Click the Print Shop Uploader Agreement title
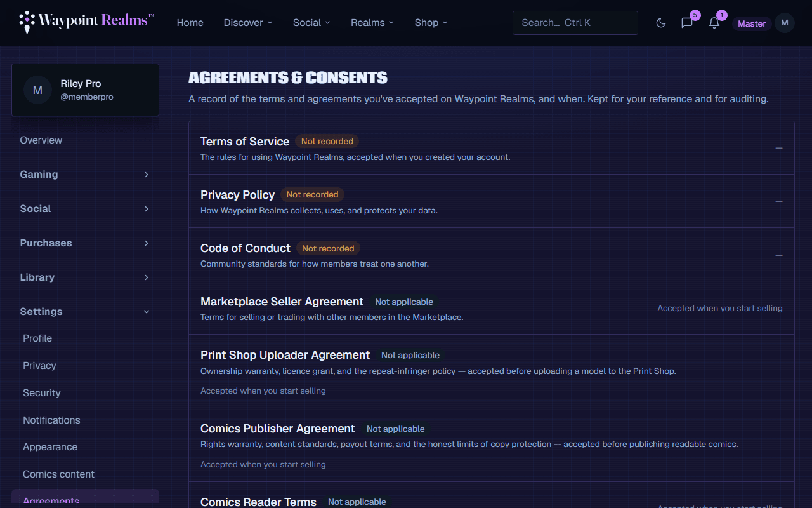Screen dimensions: 812x508 coord(285,355)
